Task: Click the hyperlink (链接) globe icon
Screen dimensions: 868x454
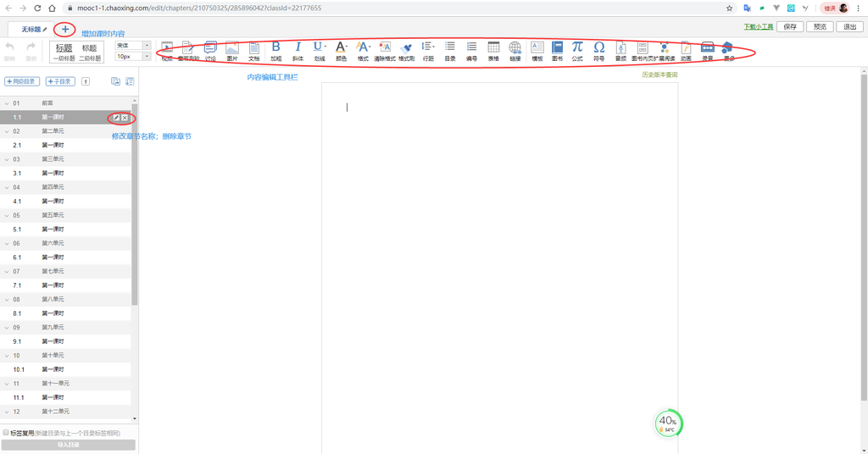Action: (515, 49)
